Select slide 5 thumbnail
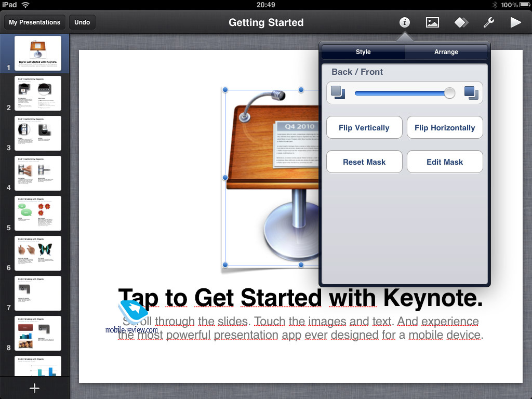Viewport: 532px width, 399px height. (x=37, y=214)
